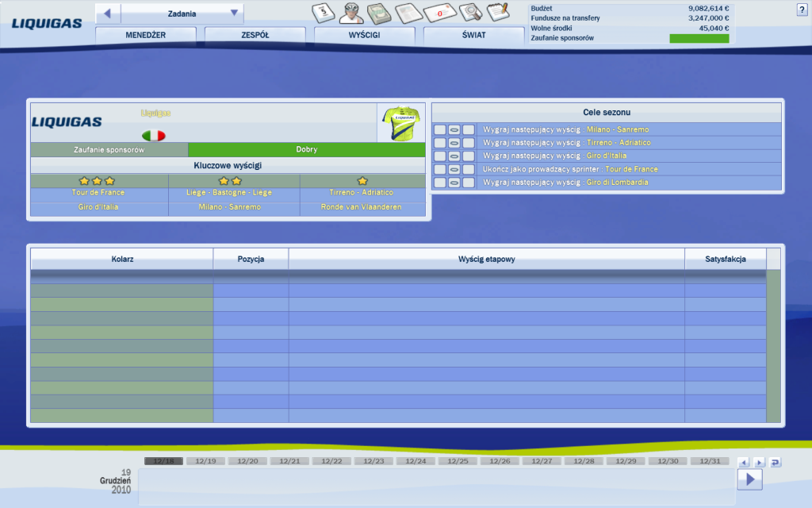Open the notepad with pencil icon
This screenshot has height=508, width=812.
(x=498, y=12)
